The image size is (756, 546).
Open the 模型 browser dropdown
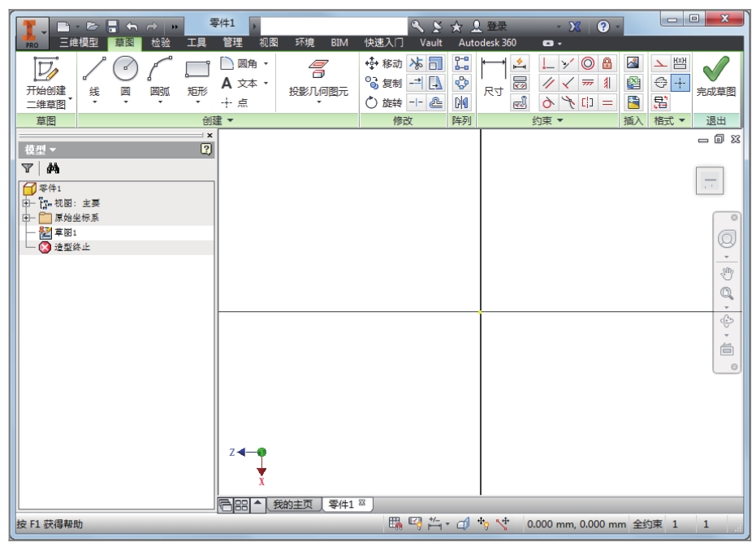[41, 149]
